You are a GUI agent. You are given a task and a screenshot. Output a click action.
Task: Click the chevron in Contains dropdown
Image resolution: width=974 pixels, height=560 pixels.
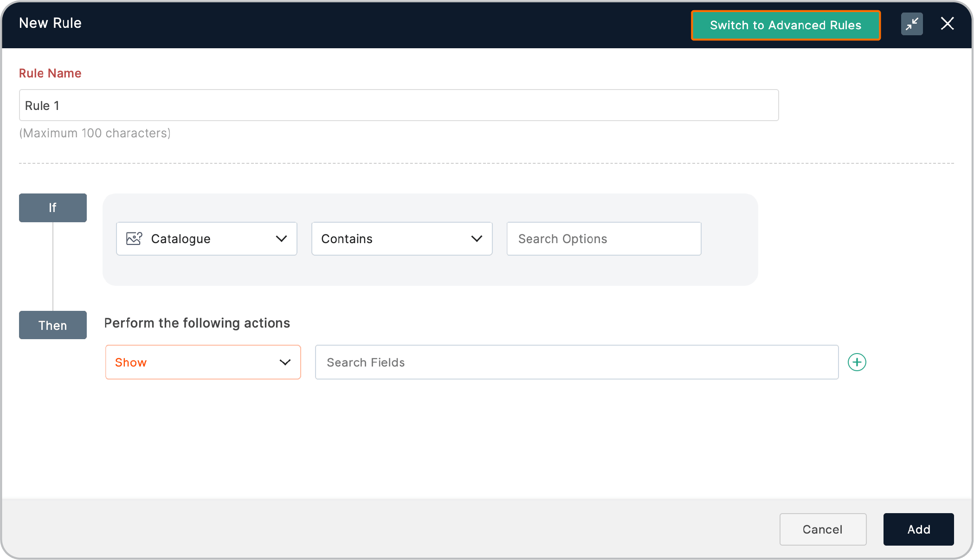pos(477,238)
